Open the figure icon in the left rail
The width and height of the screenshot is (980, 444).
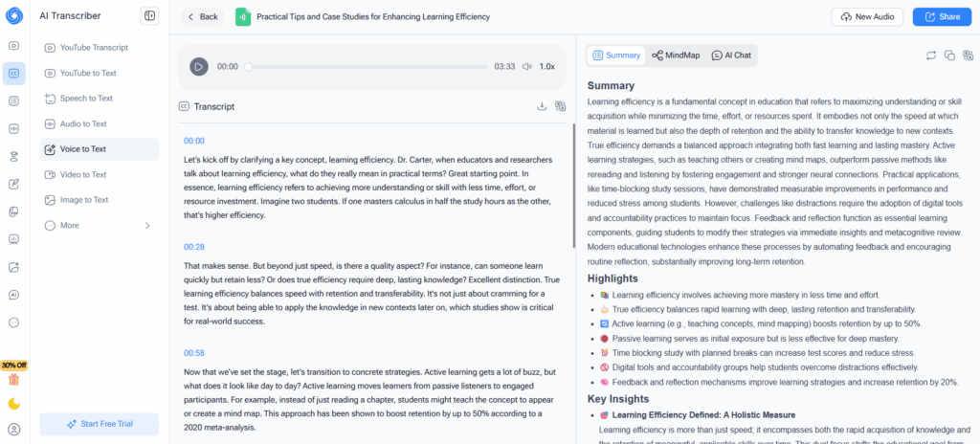13,156
